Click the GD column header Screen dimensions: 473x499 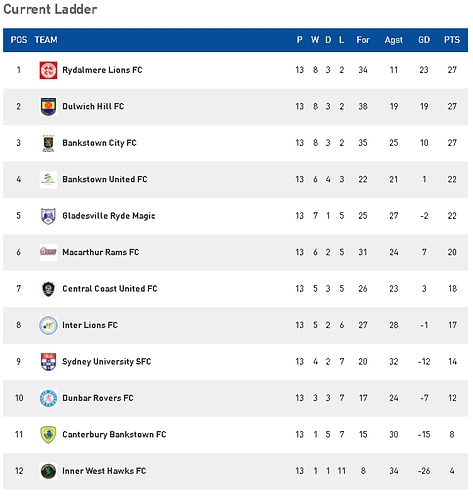(x=424, y=40)
